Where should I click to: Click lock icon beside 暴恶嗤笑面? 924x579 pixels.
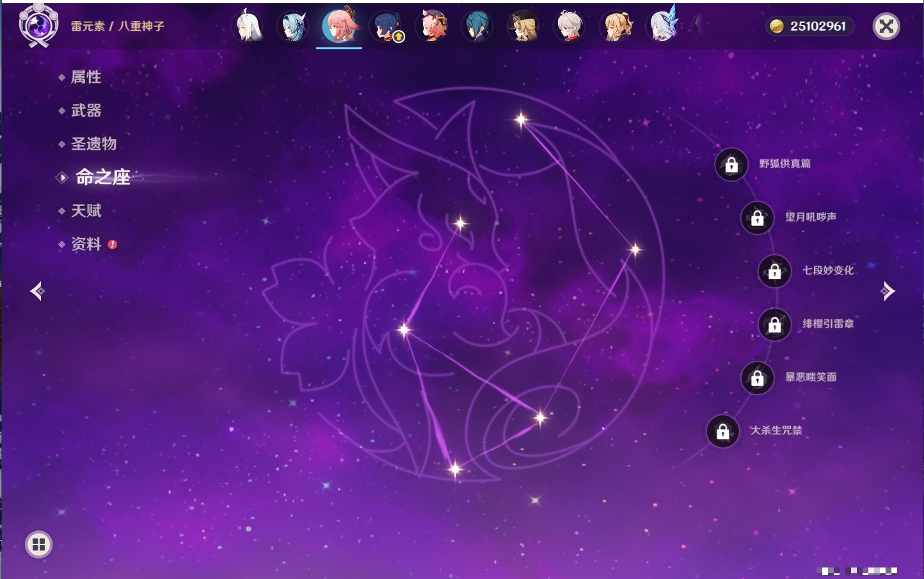click(758, 377)
